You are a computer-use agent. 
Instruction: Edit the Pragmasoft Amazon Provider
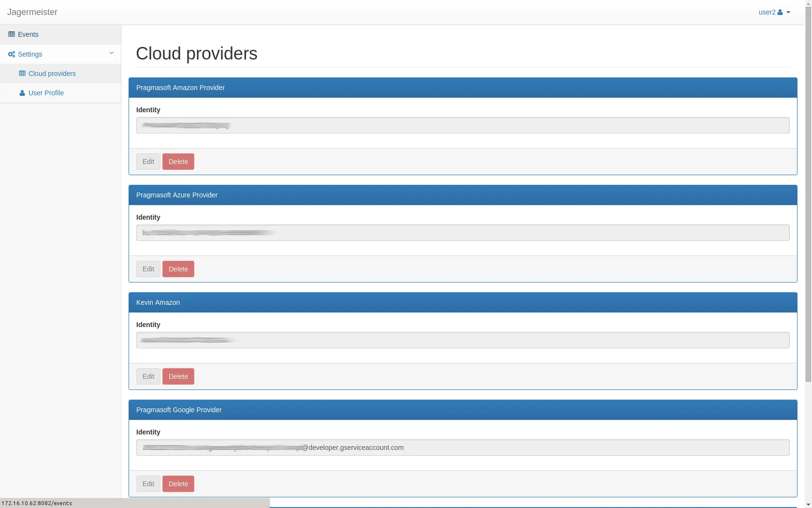(x=148, y=162)
